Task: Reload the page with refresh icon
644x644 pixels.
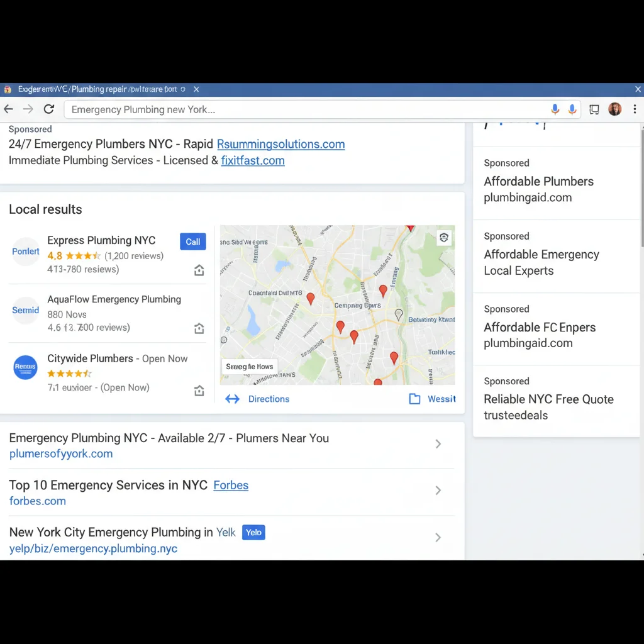Action: coord(49,109)
